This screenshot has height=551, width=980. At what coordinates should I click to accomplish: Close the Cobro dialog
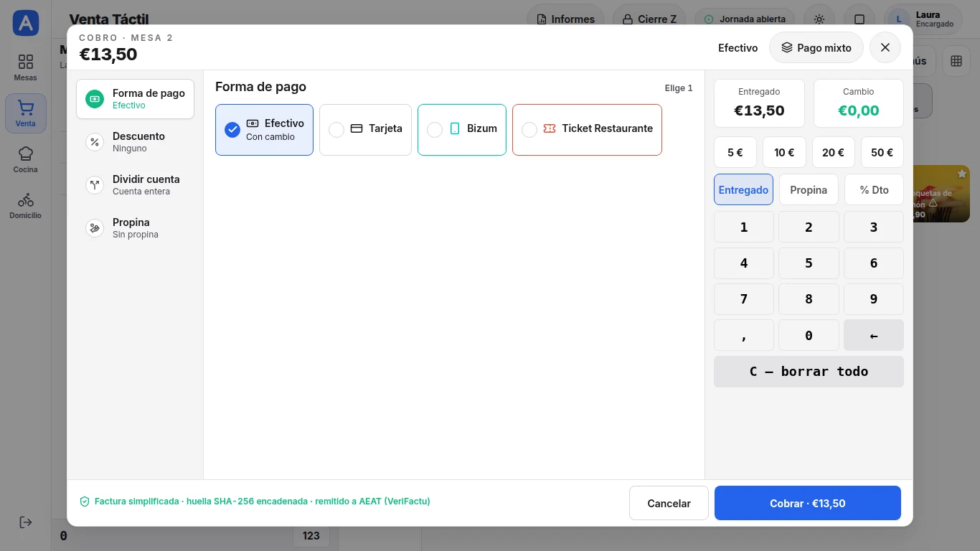pos(885,47)
